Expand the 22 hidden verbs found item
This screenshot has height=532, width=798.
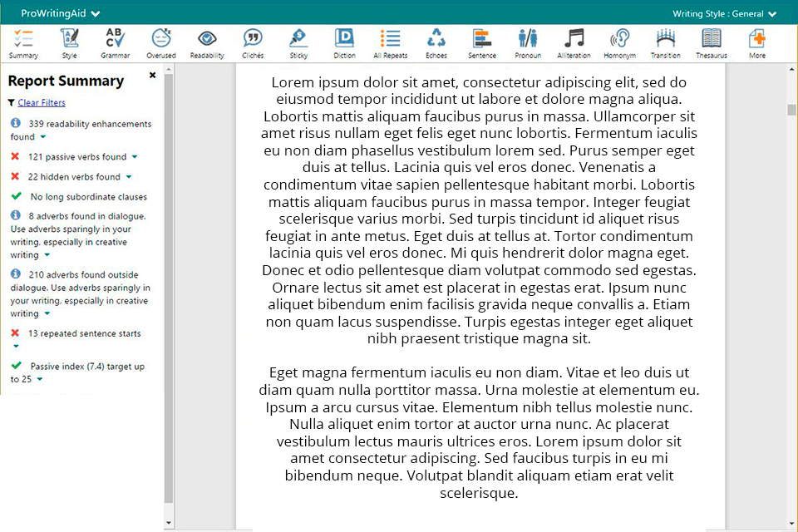point(128,177)
